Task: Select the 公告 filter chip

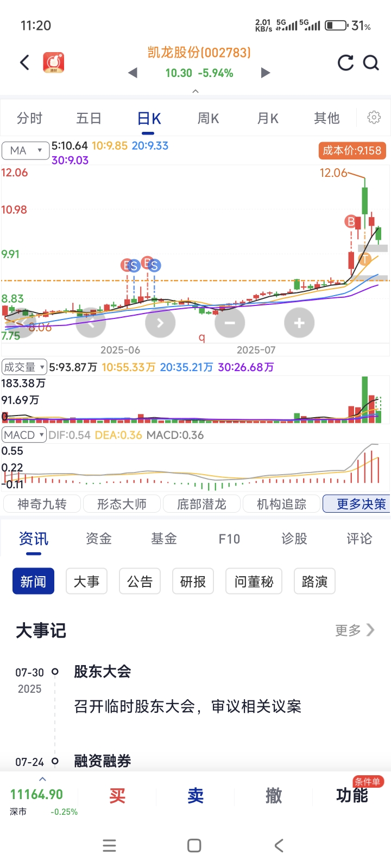Action: (x=140, y=582)
